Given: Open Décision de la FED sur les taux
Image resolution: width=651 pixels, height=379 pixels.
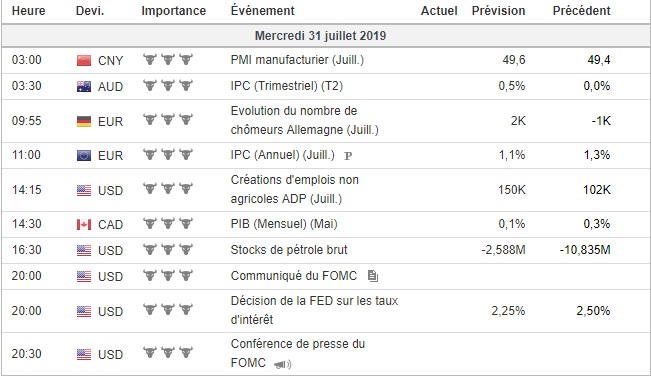Looking at the screenshot, I should point(314,310).
